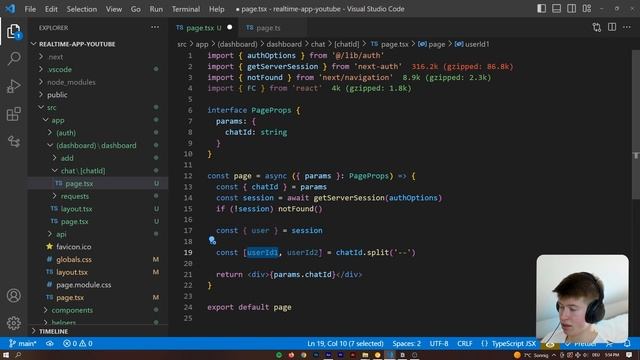
Task: Change file encoding UTF-8
Action: click(439, 344)
